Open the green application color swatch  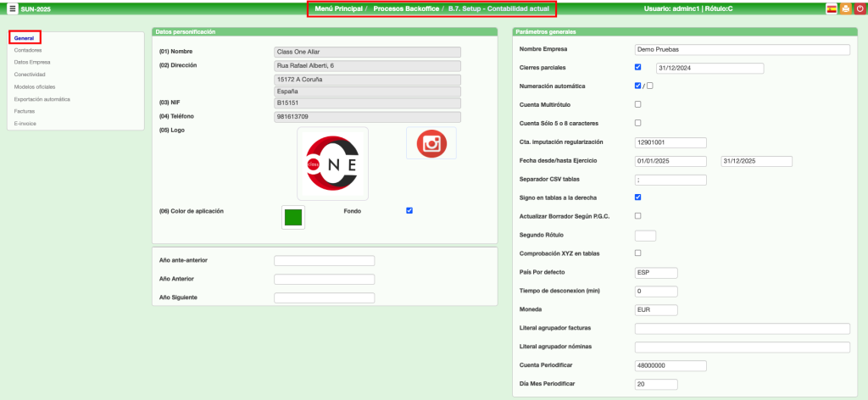[293, 217]
